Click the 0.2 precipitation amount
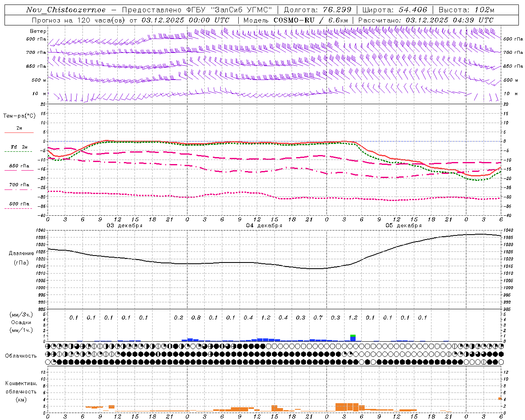 [x=178, y=317]
